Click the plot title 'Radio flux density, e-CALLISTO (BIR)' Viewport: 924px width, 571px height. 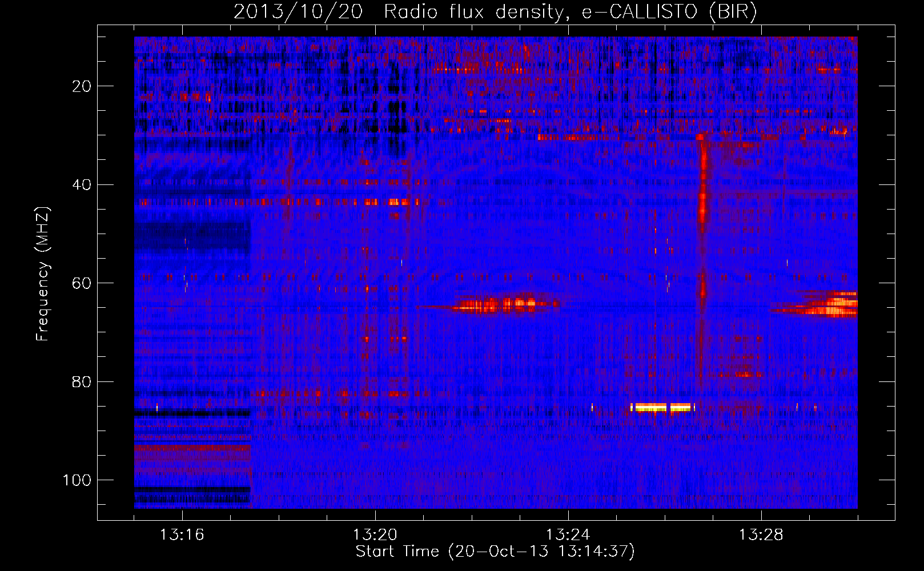tap(570, 12)
